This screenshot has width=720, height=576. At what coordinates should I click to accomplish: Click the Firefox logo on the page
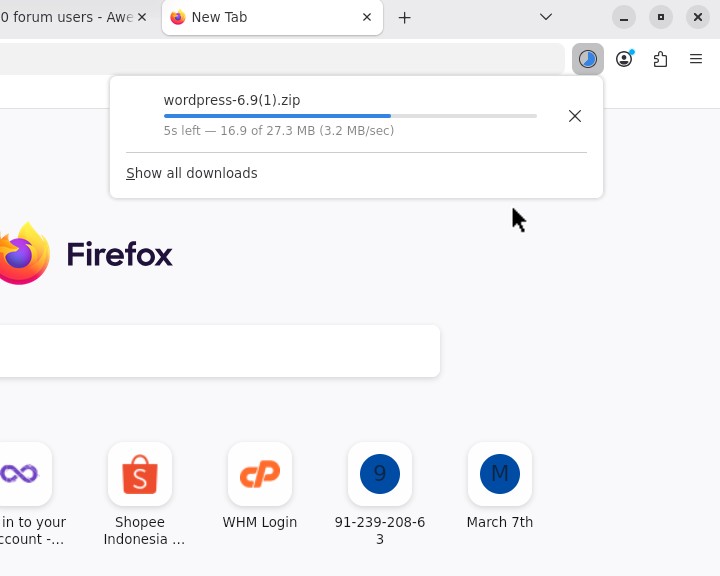point(22,254)
